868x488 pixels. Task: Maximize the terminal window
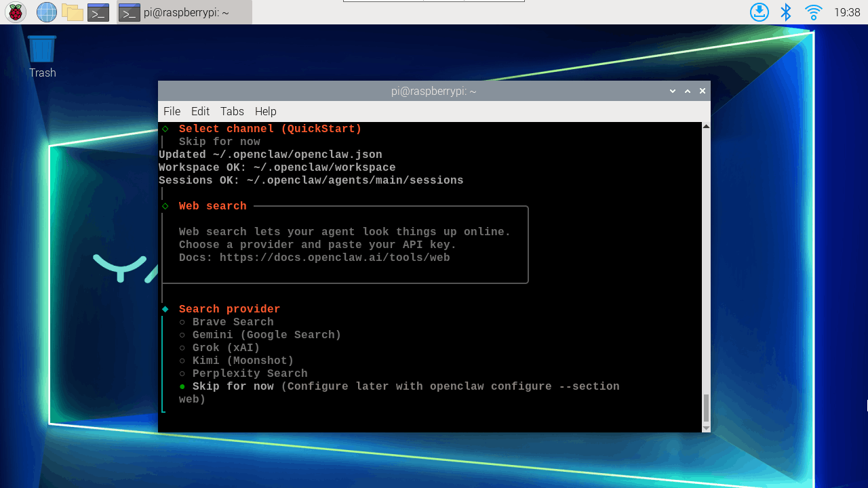click(x=688, y=91)
